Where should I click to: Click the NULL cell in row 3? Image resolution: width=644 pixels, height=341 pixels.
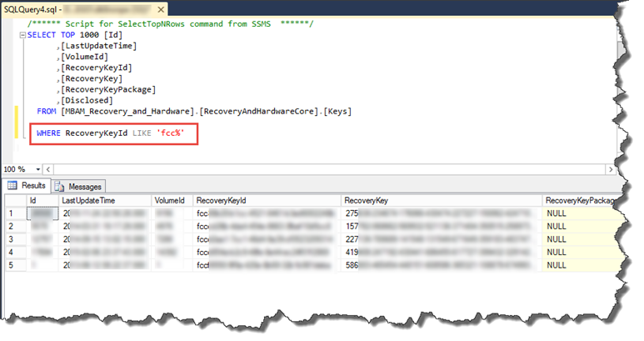click(x=582, y=239)
